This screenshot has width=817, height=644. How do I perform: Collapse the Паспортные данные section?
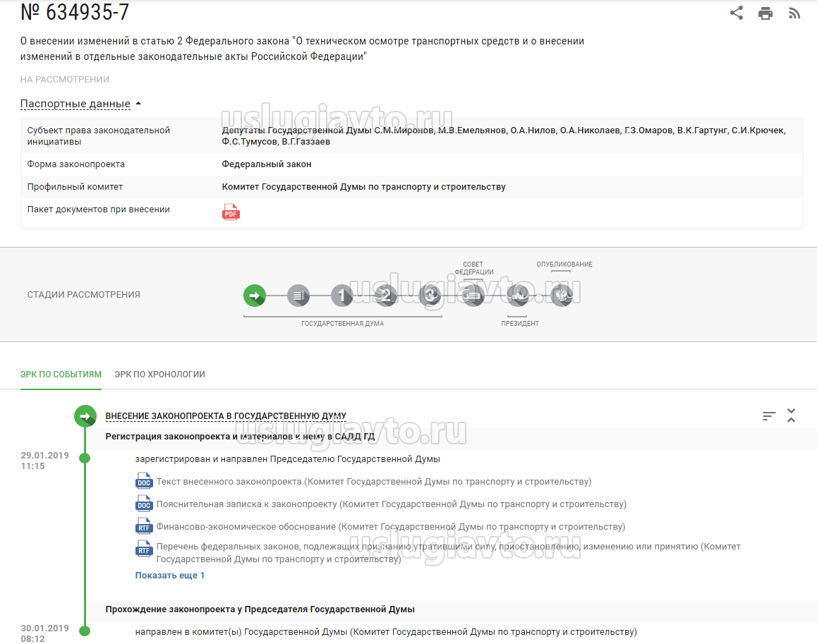tap(81, 104)
